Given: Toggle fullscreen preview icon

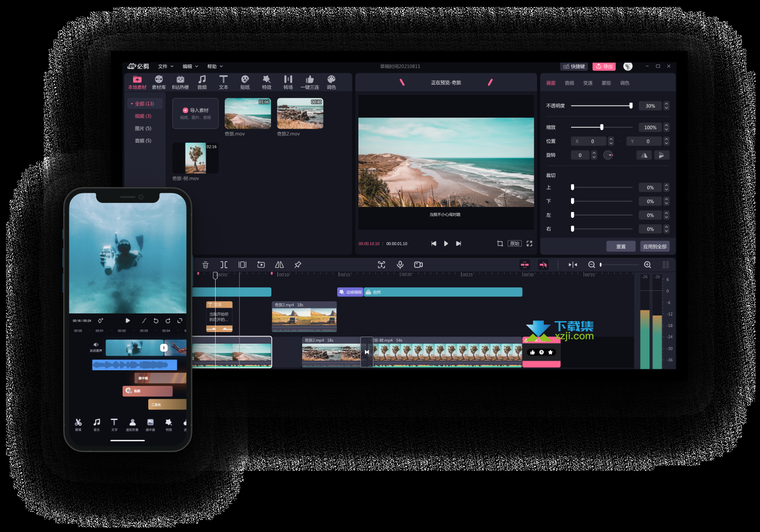Looking at the screenshot, I should 529,244.
